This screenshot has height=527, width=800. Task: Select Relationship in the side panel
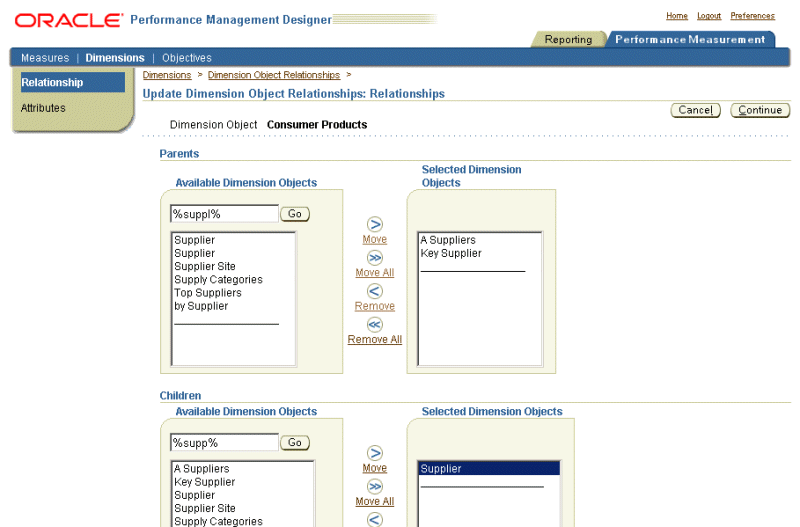73,82
